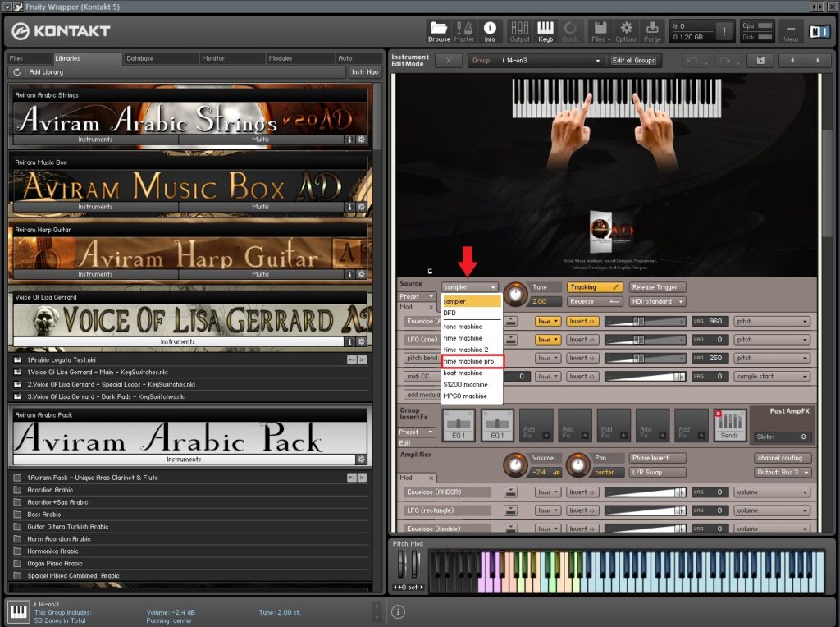Click the Add Library button
Viewport: 840px width, 627px height.
[46, 72]
